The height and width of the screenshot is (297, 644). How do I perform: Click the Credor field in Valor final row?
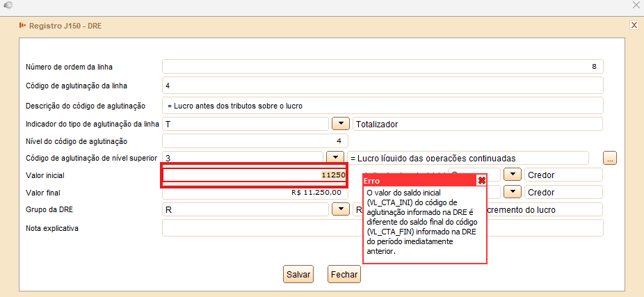pos(563,192)
